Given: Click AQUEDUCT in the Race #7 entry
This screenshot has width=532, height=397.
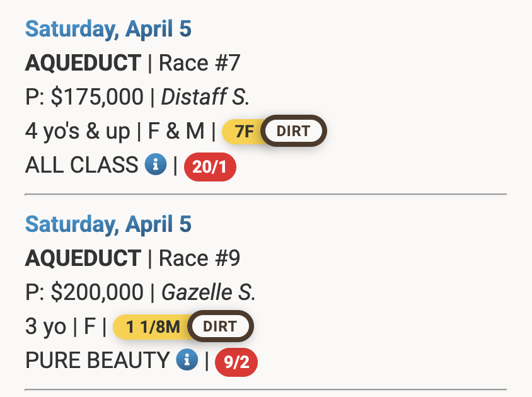Looking at the screenshot, I should pyautogui.click(x=83, y=63).
